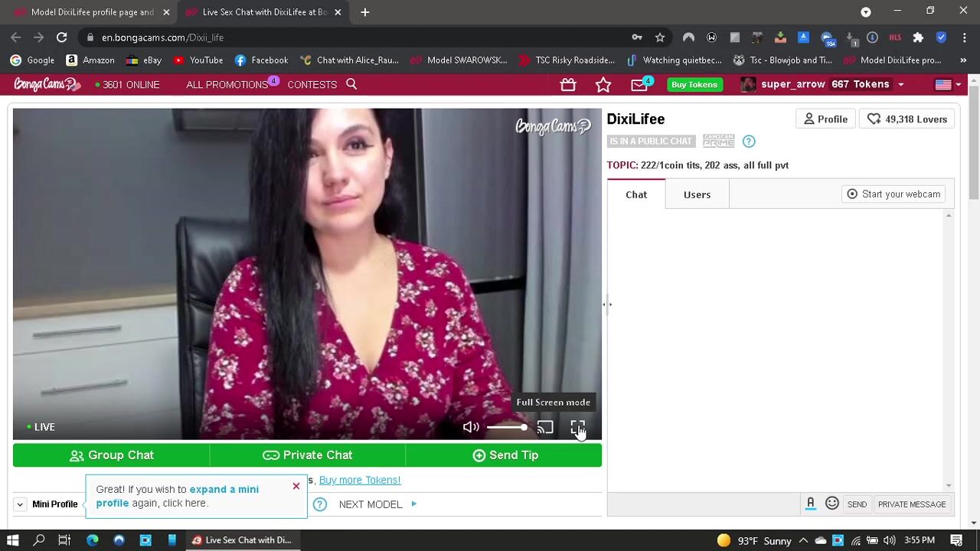Open CONTESTS menu item

click(x=312, y=84)
